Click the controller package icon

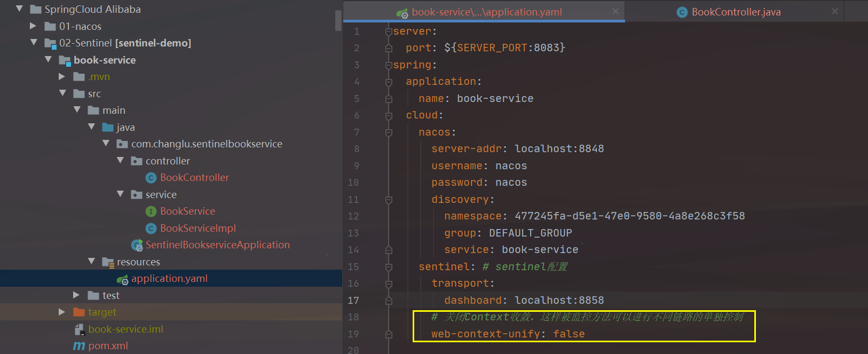click(137, 161)
